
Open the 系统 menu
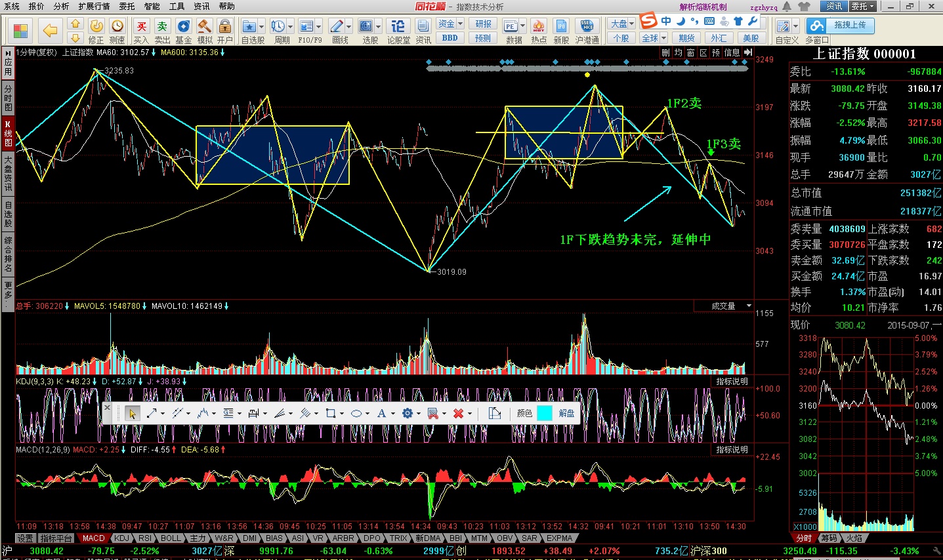click(x=12, y=7)
